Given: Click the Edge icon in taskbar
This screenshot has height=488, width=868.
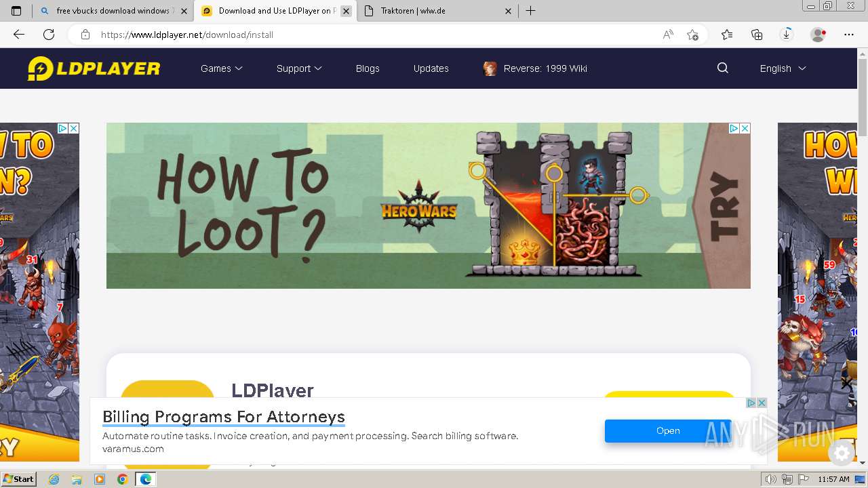Looking at the screenshot, I should coord(145,479).
